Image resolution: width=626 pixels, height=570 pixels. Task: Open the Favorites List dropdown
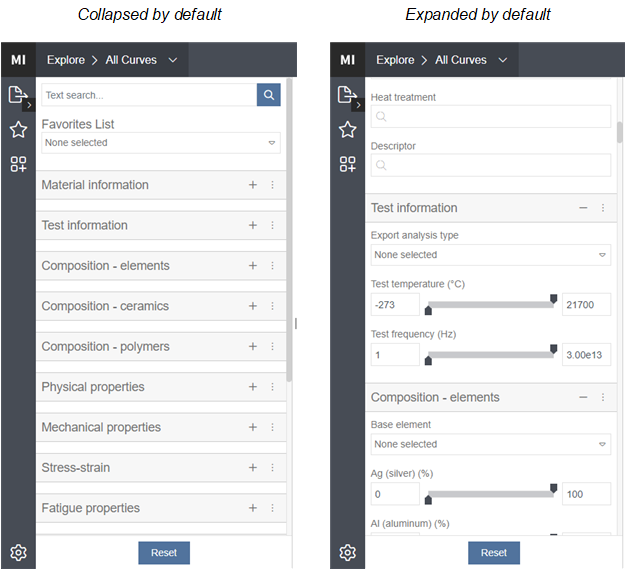tap(161, 143)
